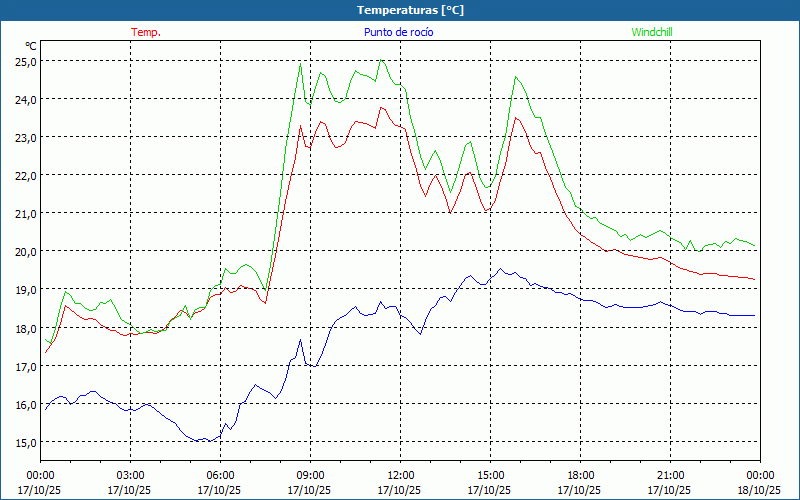Click the 25,0 y-axis value

25,61
